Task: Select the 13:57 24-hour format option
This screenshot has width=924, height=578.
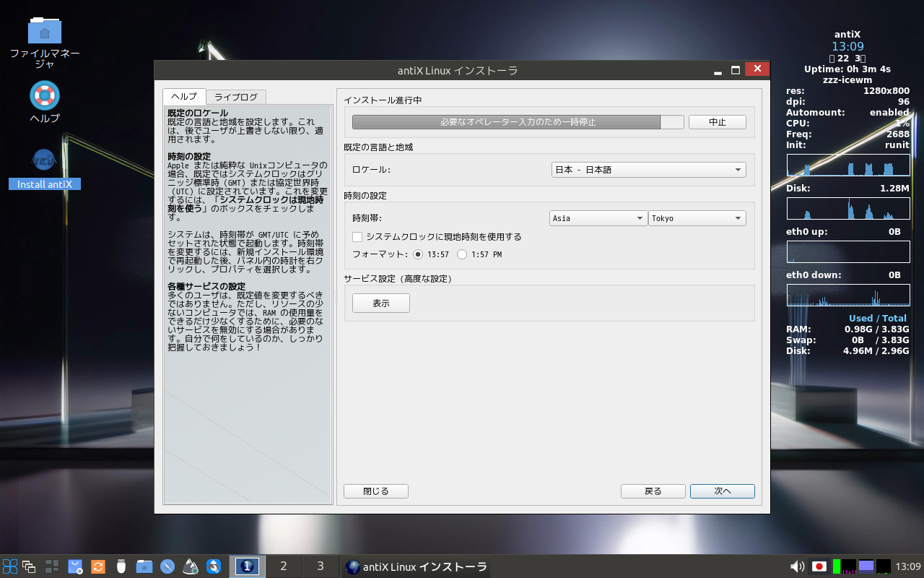Action: (x=418, y=254)
